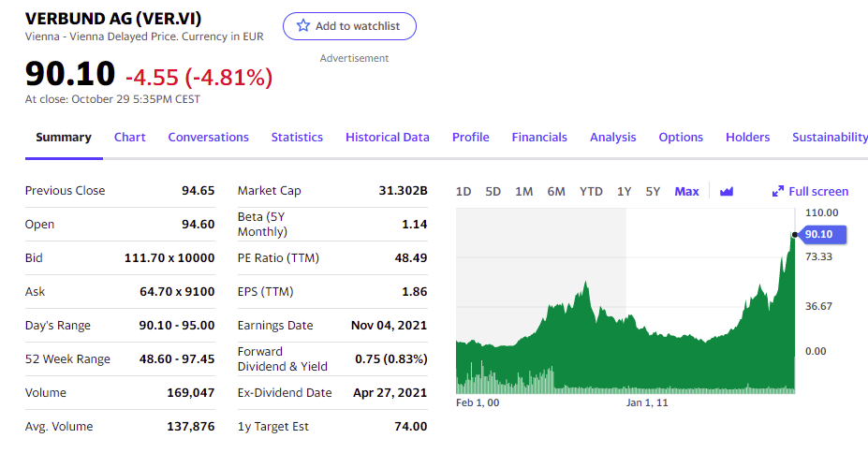Click the 73.33 y-axis label
Image resolution: width=868 pixels, height=453 pixels.
[818, 256]
